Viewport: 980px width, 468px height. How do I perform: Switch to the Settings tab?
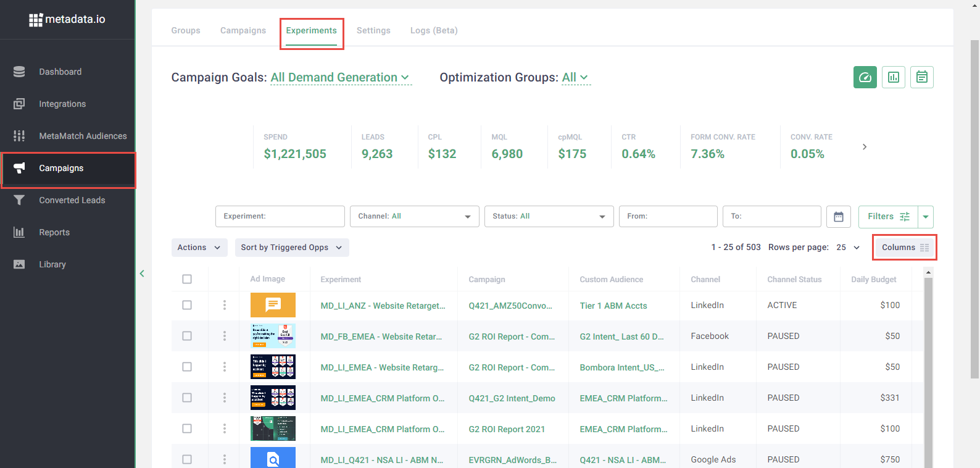373,30
